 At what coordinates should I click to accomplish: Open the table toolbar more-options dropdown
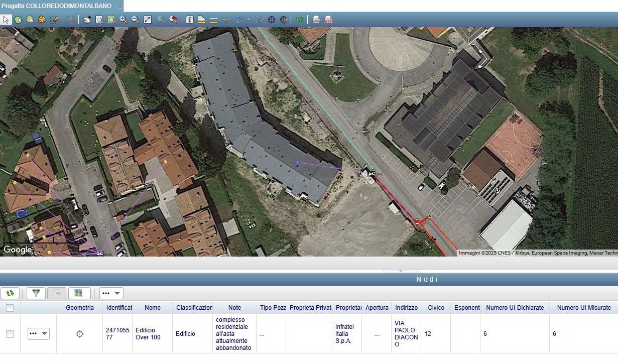pyautogui.click(x=111, y=293)
